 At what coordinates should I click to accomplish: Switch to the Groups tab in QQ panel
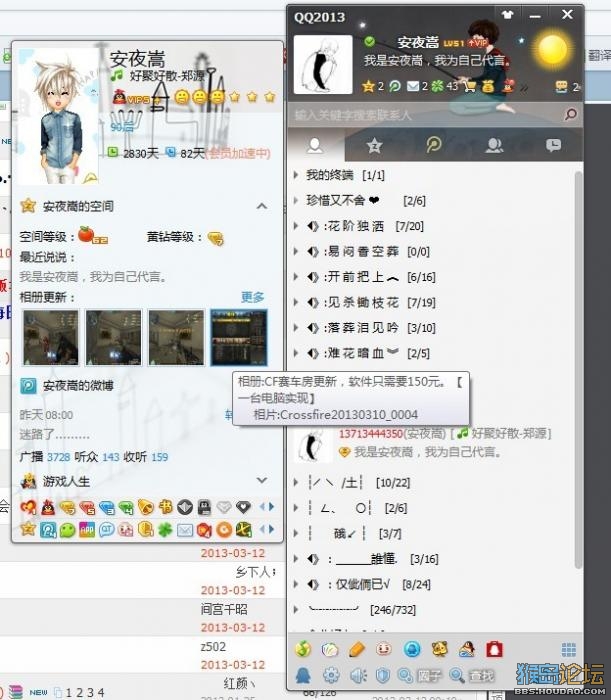coord(494,145)
